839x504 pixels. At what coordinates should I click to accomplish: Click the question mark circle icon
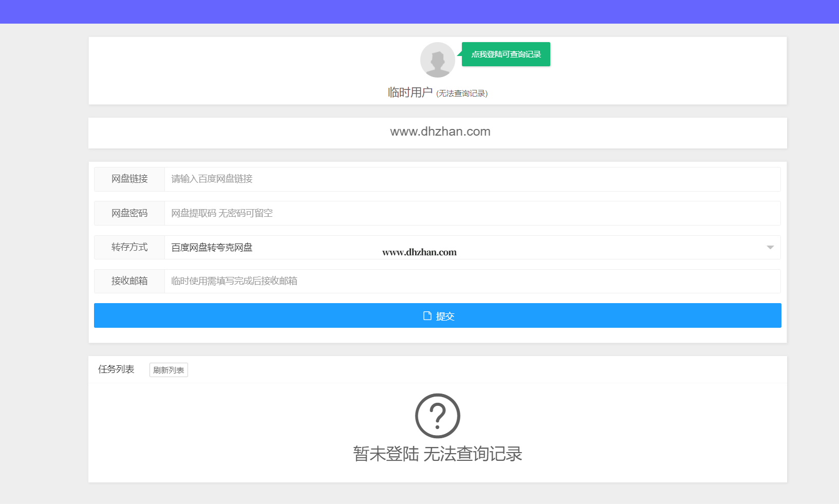pyautogui.click(x=437, y=416)
